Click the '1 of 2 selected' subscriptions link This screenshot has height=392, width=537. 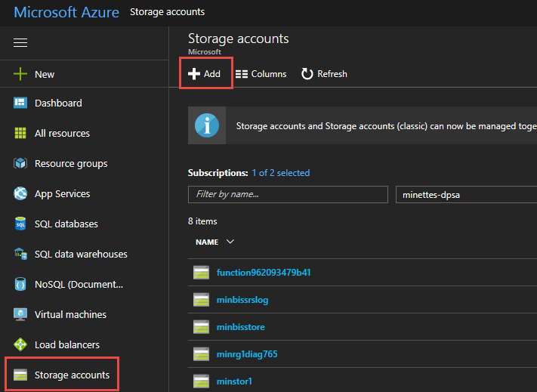(281, 173)
